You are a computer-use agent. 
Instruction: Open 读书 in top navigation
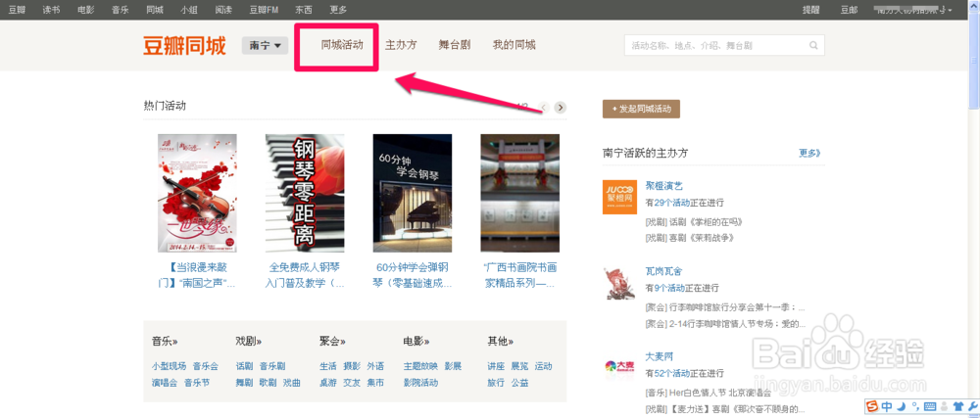coord(51,10)
